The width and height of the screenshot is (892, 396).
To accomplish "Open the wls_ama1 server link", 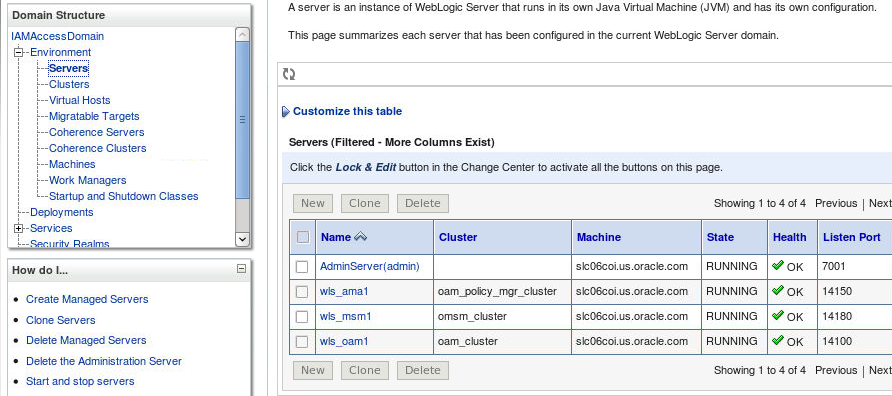I will [344, 291].
